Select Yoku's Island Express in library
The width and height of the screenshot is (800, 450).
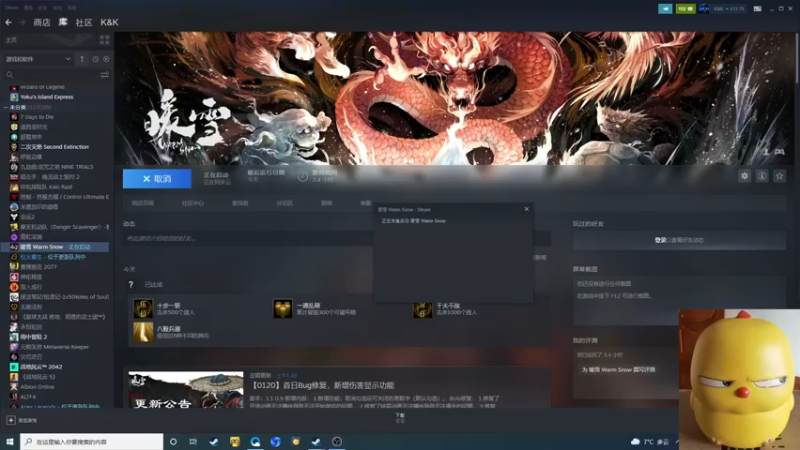[x=46, y=97]
